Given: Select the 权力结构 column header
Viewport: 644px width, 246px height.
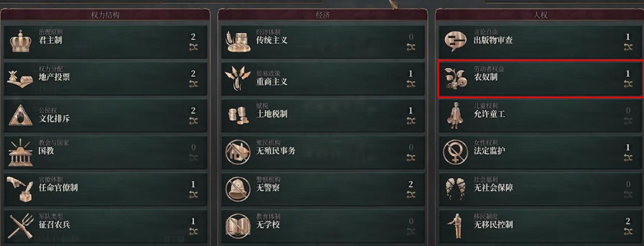Looking at the screenshot, I should (x=105, y=15).
